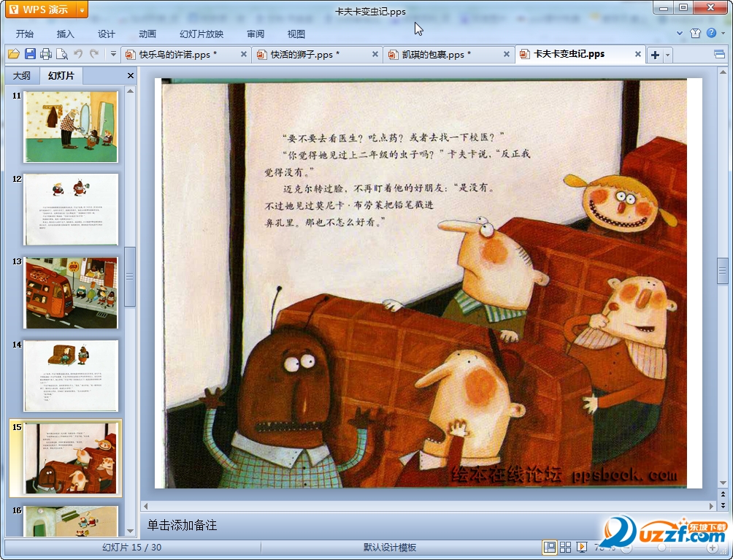Open the 视图 ribbon tab
733x560 pixels.
(x=296, y=34)
